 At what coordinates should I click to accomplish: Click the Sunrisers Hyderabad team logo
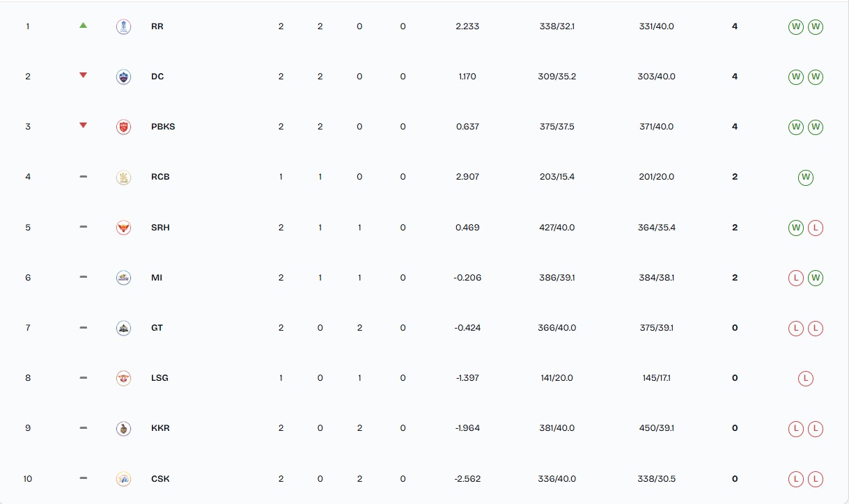(x=123, y=228)
